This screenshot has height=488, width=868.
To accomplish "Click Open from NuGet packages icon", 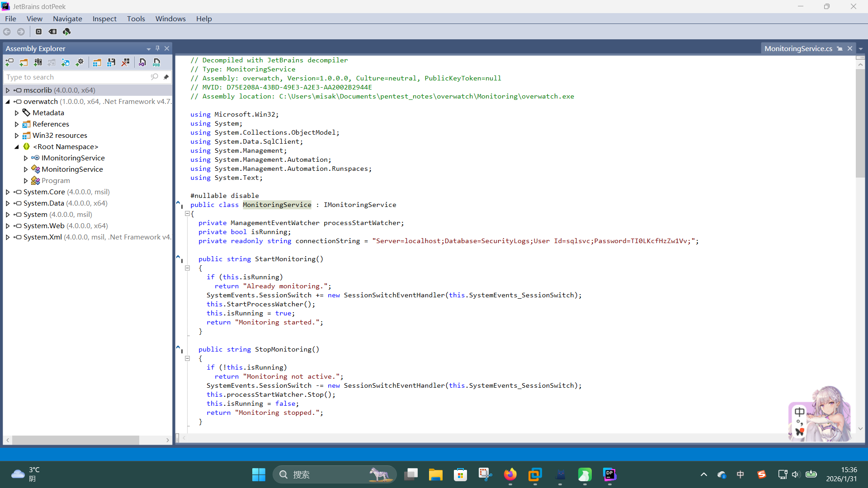I will coord(66,62).
